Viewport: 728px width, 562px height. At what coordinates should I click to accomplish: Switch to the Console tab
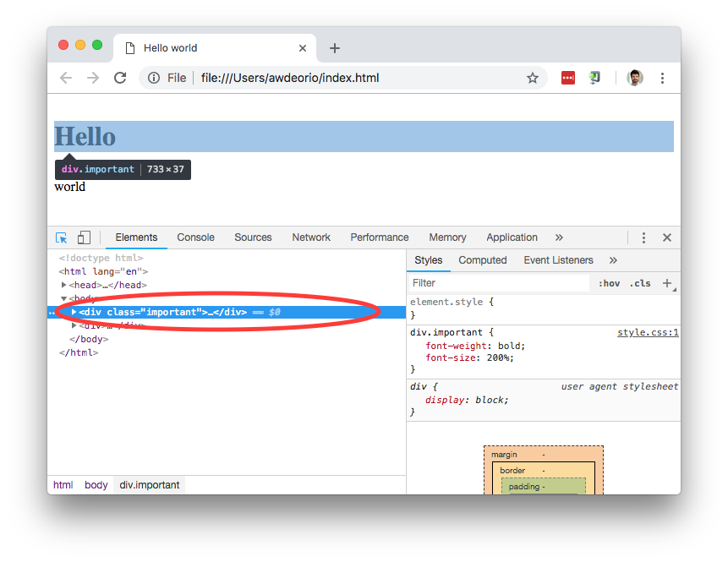tap(195, 237)
